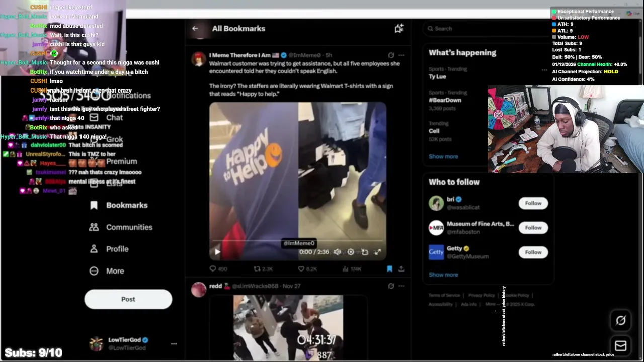The image size is (644, 362).
Task: Expand the Walmart video to fullscreen
Action: coord(378,252)
